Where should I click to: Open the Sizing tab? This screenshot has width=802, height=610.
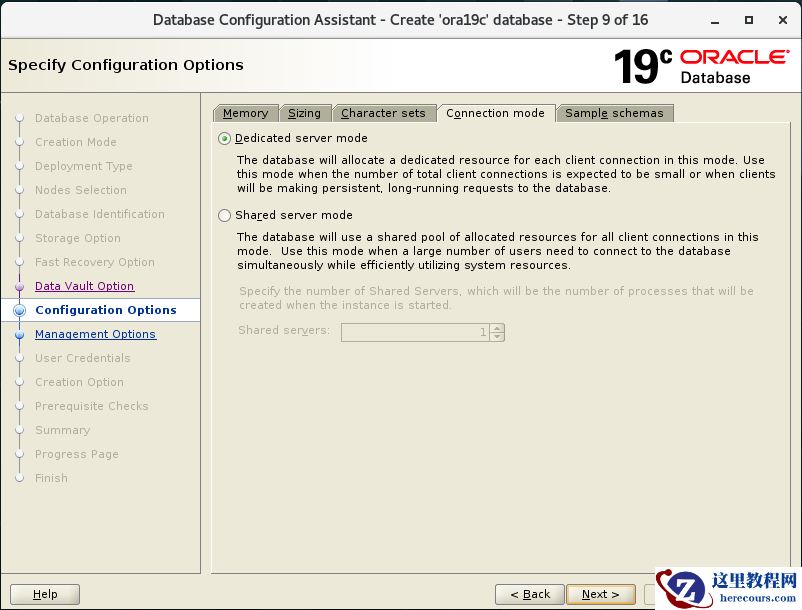[x=304, y=113]
